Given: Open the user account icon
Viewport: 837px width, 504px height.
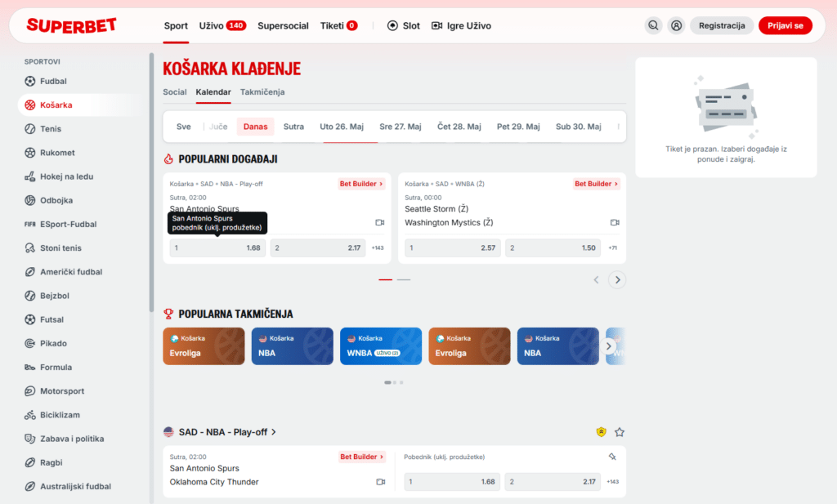Looking at the screenshot, I should (x=676, y=25).
